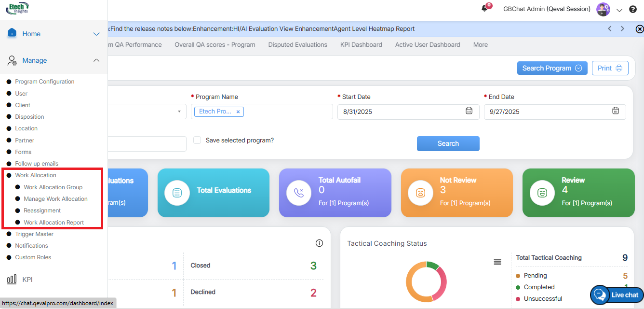Remove the Etech Pro program tag

238,112
